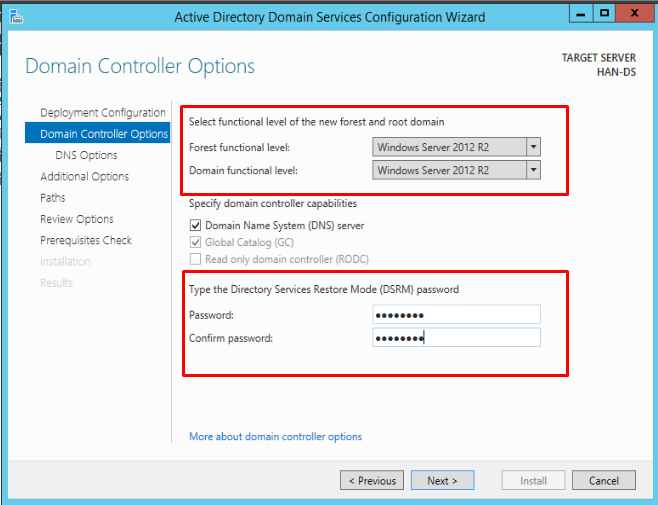Open the Prerequisites Check step
Viewport: 658px width, 505px height.
click(x=86, y=240)
